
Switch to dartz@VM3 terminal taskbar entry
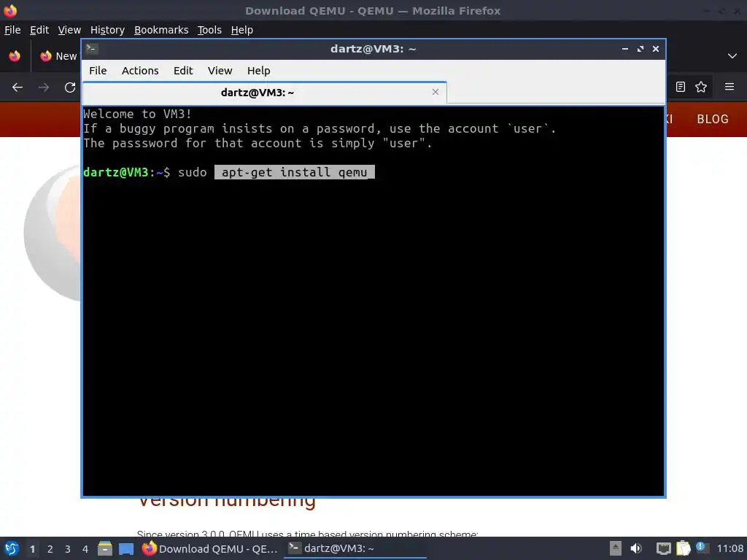click(355, 548)
